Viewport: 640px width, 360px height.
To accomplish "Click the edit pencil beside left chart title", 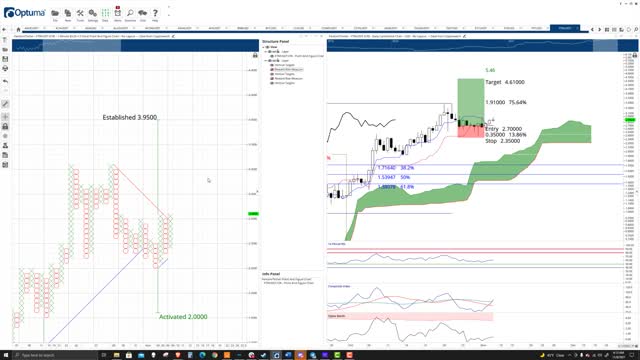I will click(173, 36).
